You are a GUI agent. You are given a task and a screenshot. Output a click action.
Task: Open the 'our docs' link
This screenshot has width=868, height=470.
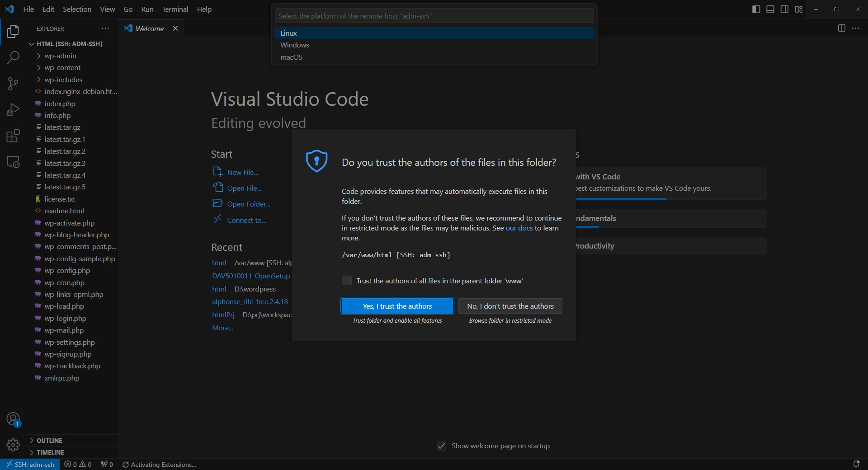[x=519, y=228]
